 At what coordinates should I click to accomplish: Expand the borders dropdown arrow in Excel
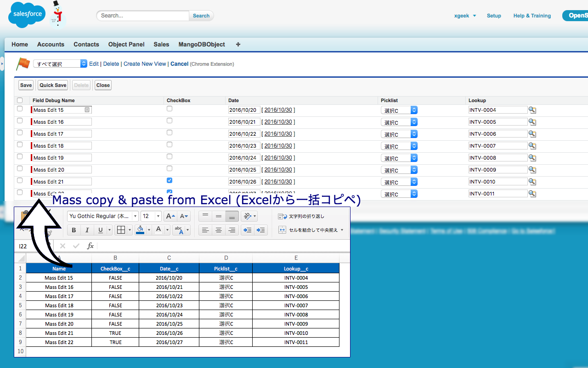pyautogui.click(x=130, y=230)
